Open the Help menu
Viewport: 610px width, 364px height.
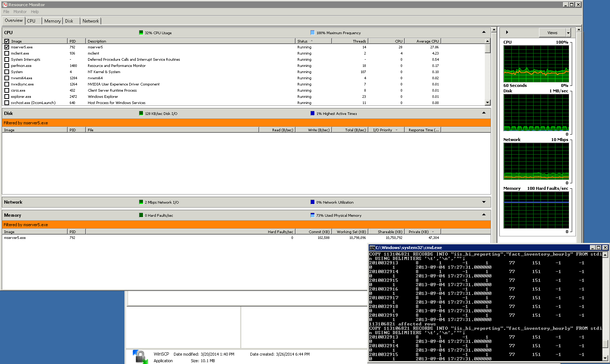(35, 12)
